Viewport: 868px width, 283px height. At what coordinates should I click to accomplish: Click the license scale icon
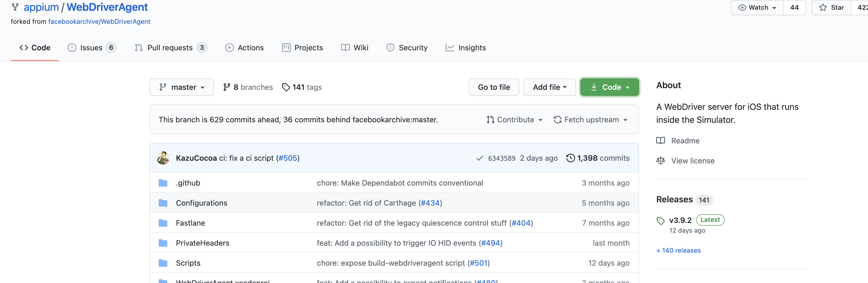[660, 161]
